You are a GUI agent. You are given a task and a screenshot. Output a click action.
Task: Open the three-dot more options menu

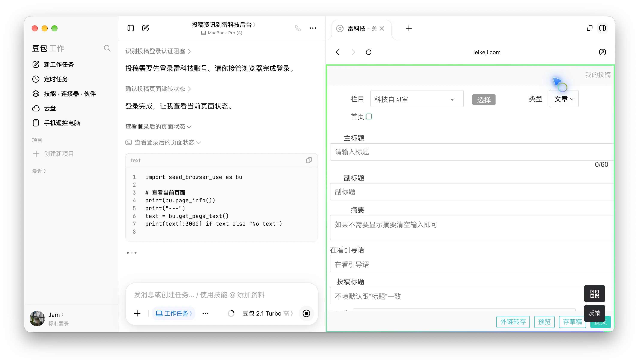tap(313, 28)
